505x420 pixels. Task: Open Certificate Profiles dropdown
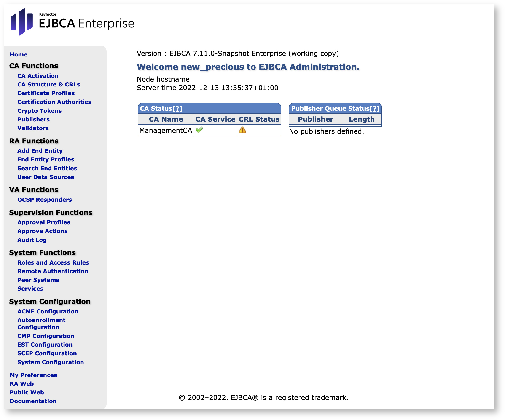(x=45, y=93)
